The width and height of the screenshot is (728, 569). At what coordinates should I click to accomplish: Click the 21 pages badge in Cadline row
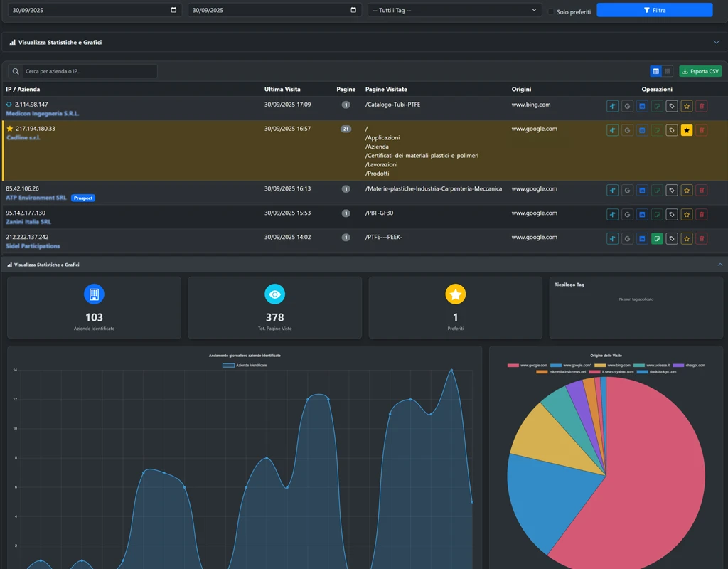346,129
